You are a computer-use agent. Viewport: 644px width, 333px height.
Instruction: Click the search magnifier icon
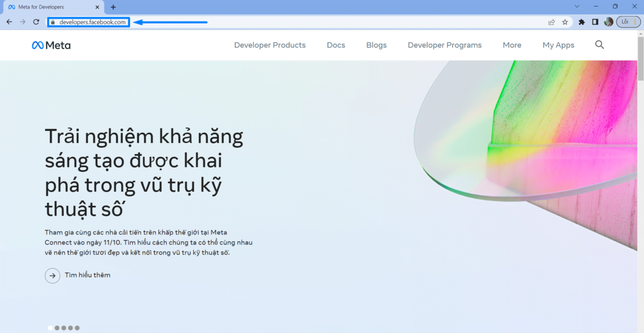599,45
